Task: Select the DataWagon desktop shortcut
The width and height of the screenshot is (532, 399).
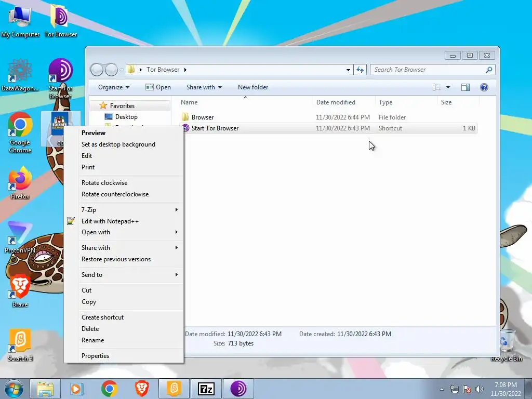Action: (x=20, y=75)
